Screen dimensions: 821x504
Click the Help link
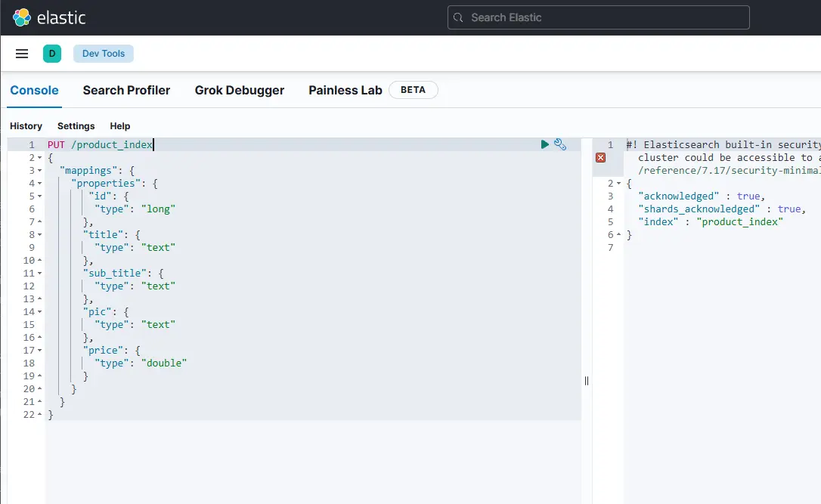click(x=119, y=126)
